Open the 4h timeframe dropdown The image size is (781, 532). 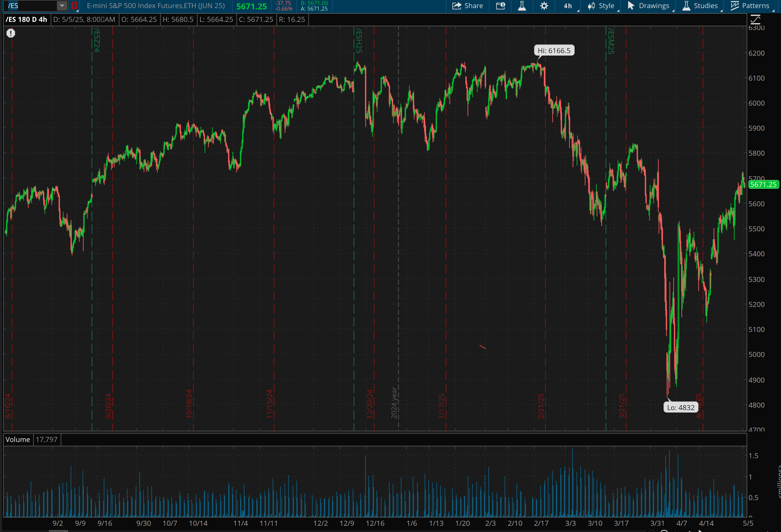click(x=568, y=6)
